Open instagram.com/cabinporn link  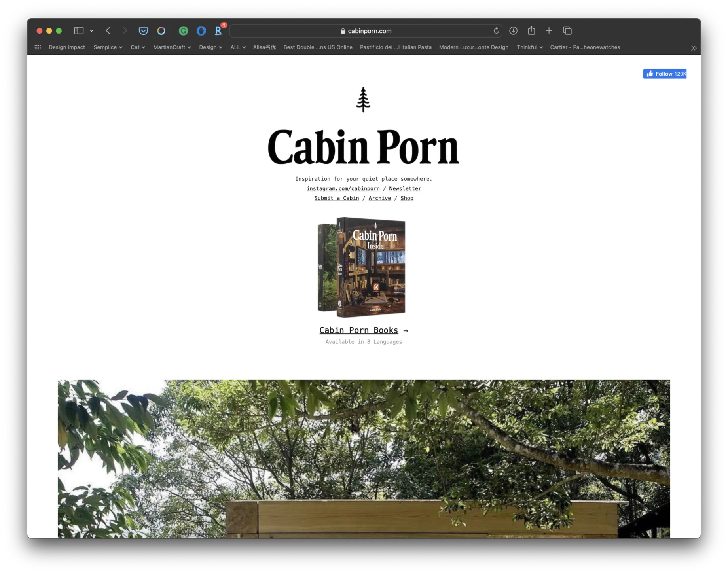343,189
